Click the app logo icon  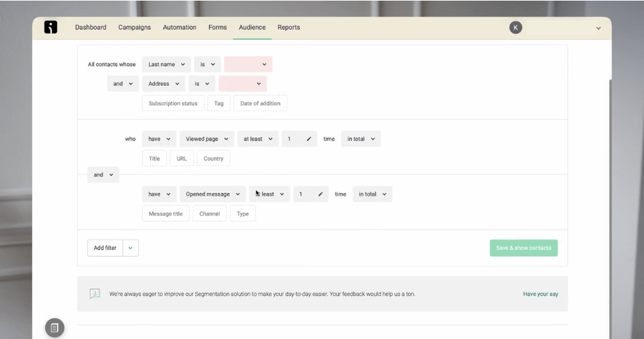click(x=50, y=27)
